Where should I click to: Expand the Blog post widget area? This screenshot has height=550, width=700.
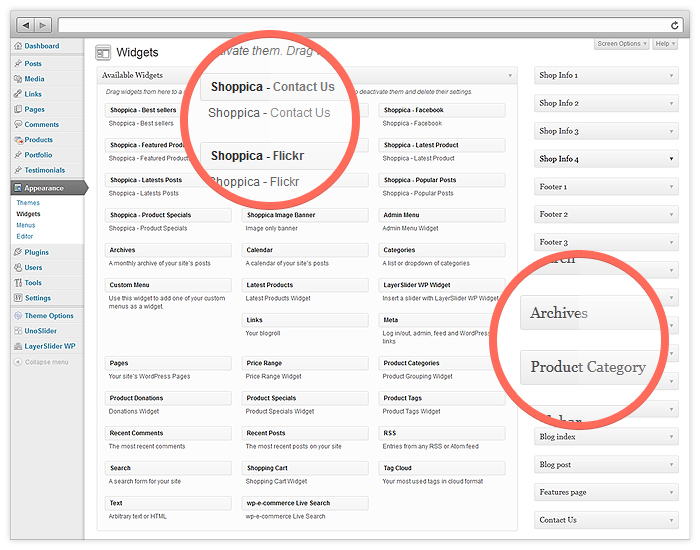[606, 465]
